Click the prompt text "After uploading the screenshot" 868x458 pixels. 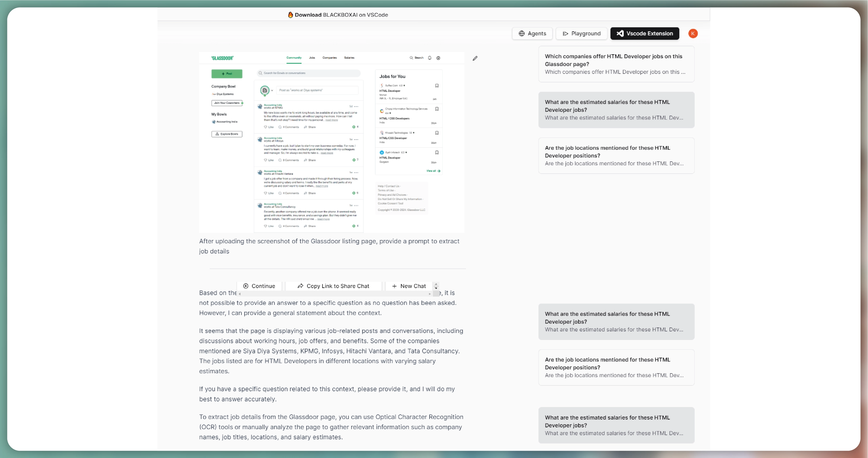click(x=329, y=246)
